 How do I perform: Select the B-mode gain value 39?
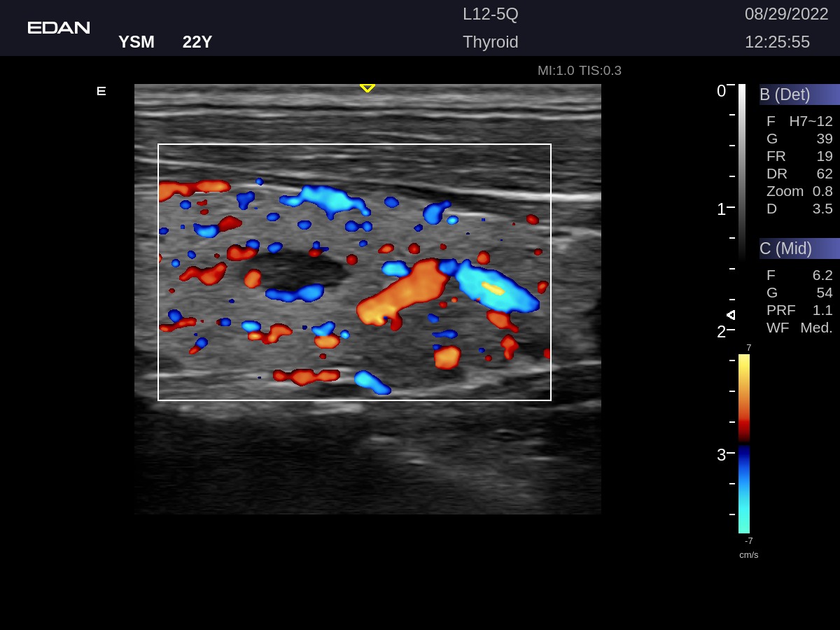click(x=824, y=139)
